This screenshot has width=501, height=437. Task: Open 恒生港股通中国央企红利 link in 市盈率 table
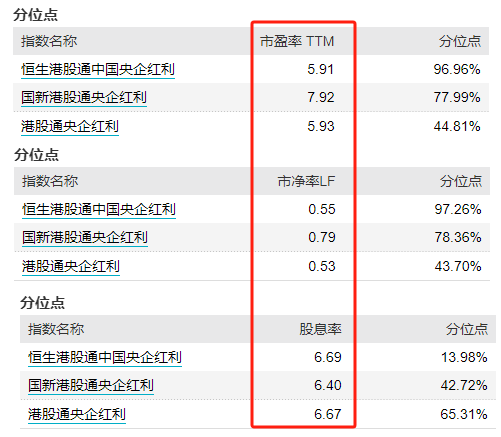click(x=98, y=70)
